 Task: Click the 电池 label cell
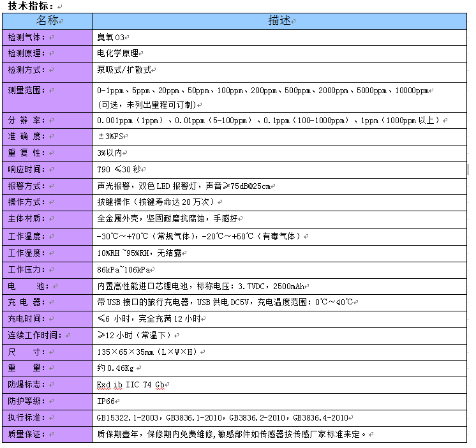tap(47, 287)
